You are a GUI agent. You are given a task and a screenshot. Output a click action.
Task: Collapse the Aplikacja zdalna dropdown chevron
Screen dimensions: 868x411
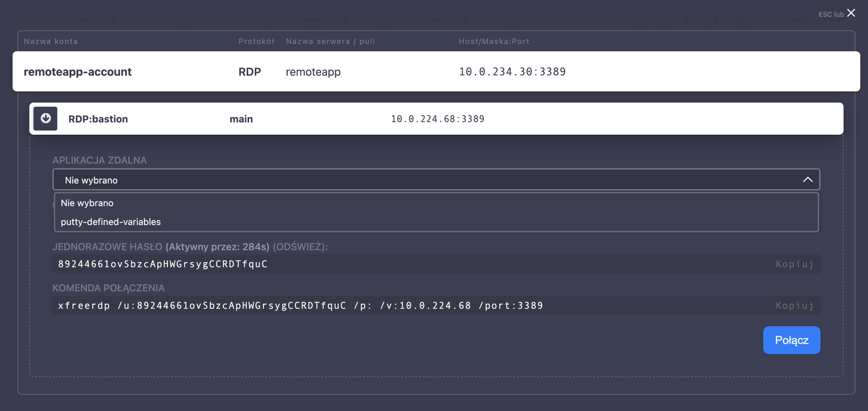(808, 180)
